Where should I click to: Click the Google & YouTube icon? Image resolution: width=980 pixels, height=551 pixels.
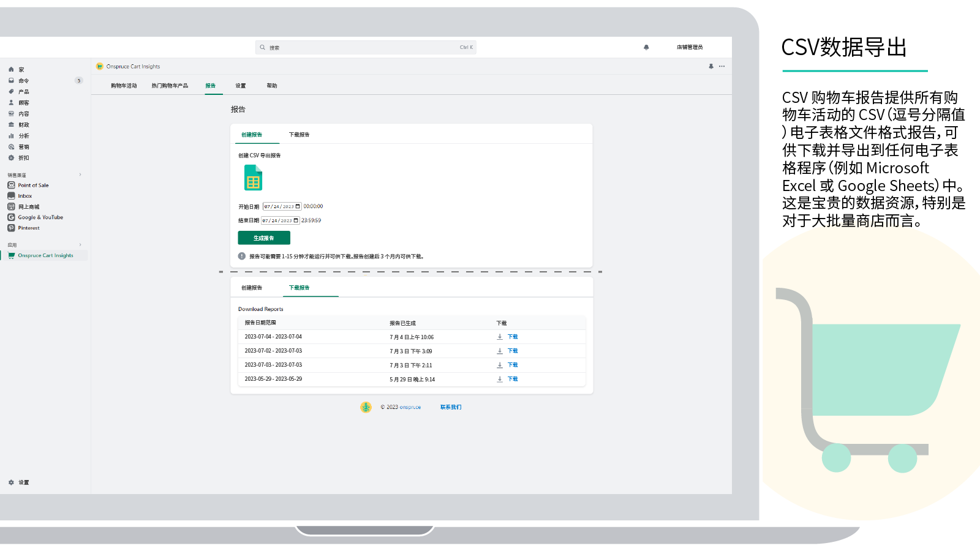[x=11, y=217]
